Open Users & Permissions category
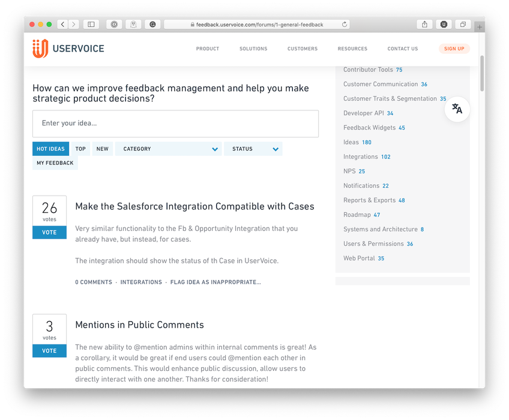Viewport: 509px width, 420px height. 378,244
